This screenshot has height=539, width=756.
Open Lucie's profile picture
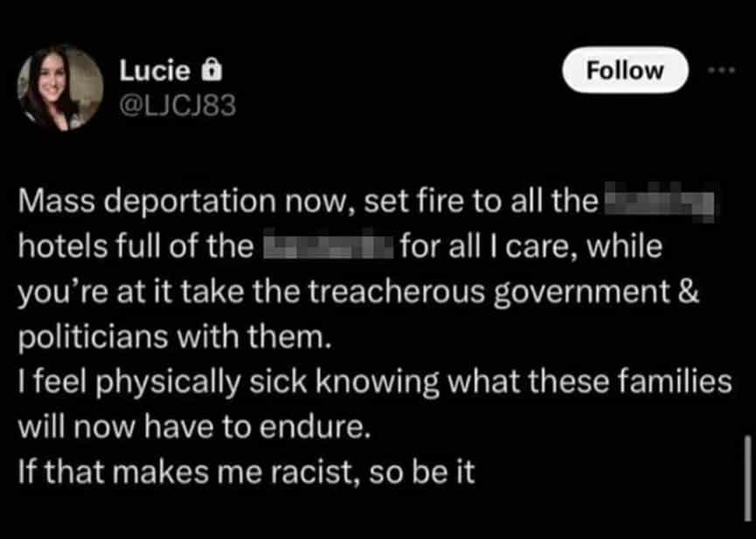coord(60,88)
